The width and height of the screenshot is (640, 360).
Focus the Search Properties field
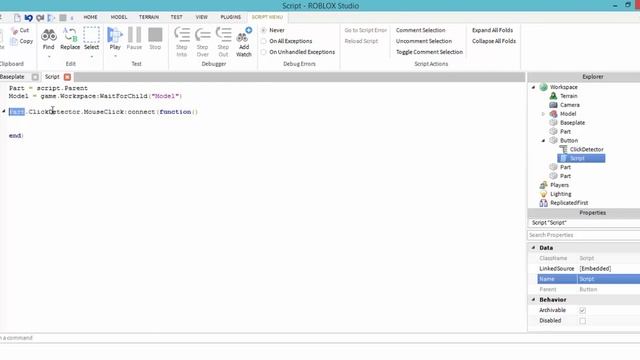pos(583,235)
